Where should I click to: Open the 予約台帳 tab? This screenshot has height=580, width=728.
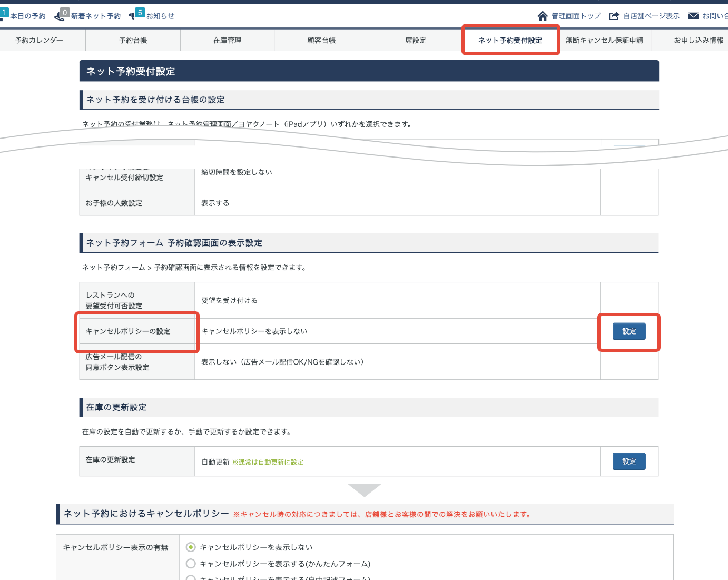(x=133, y=40)
